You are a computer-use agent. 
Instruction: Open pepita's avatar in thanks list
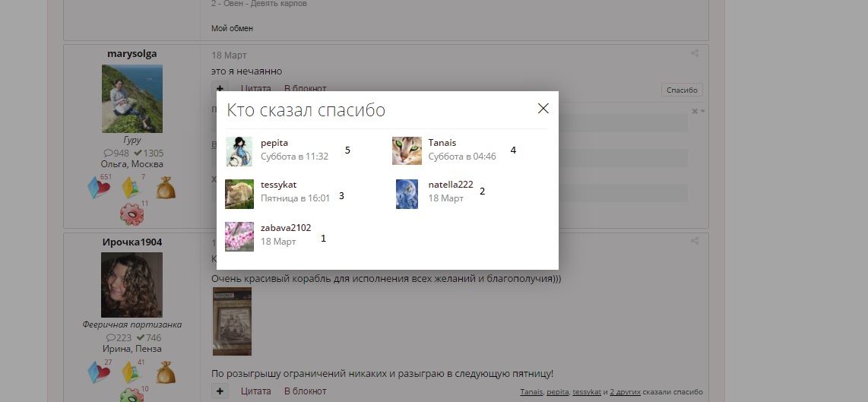click(239, 151)
